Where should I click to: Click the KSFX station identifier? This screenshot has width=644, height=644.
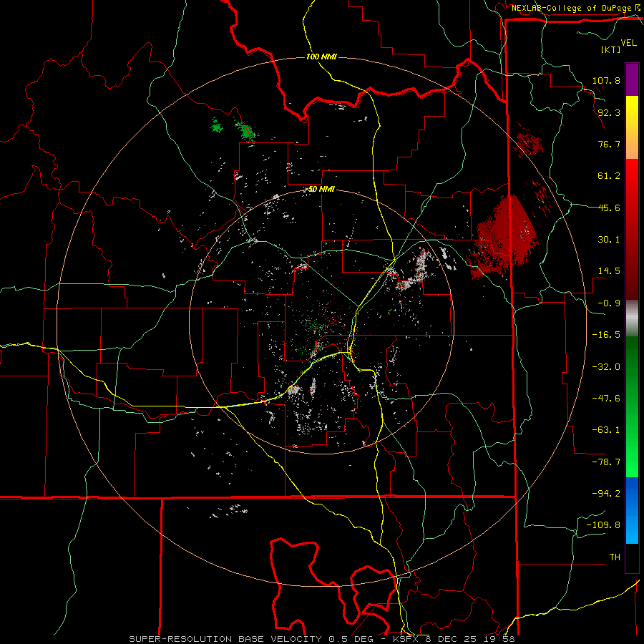click(406, 639)
